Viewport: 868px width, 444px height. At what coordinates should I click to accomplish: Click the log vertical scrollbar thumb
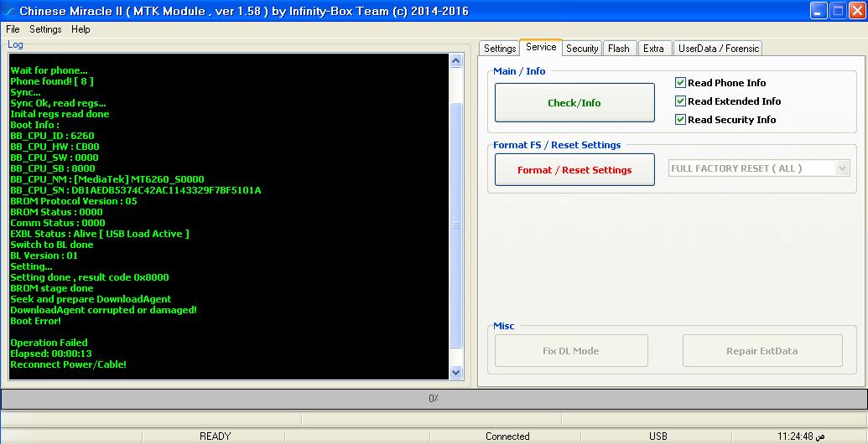click(x=455, y=225)
